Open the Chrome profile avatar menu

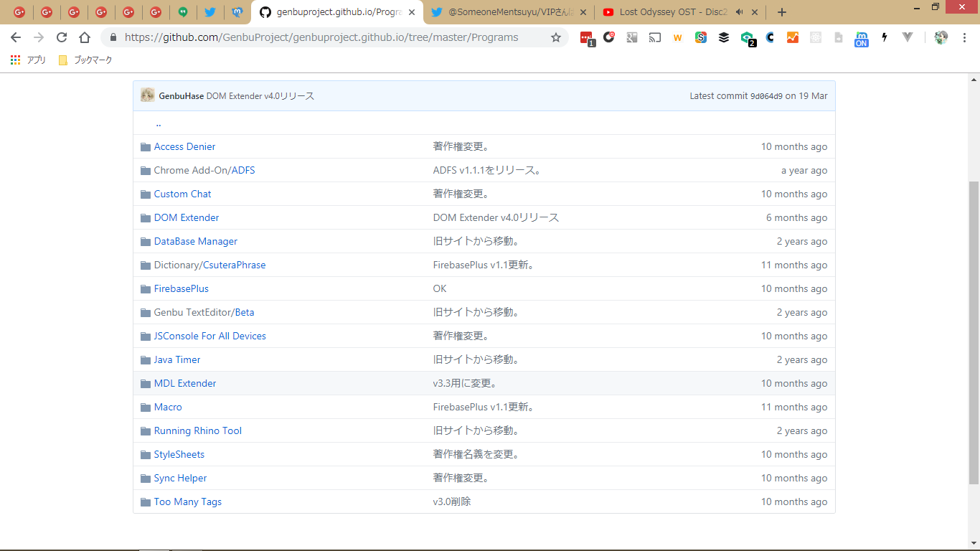point(941,37)
